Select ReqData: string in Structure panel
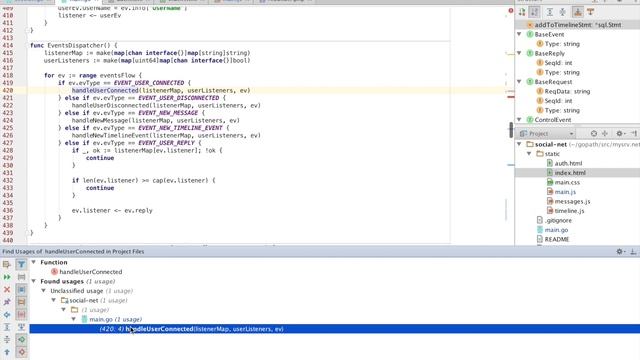 point(567,91)
